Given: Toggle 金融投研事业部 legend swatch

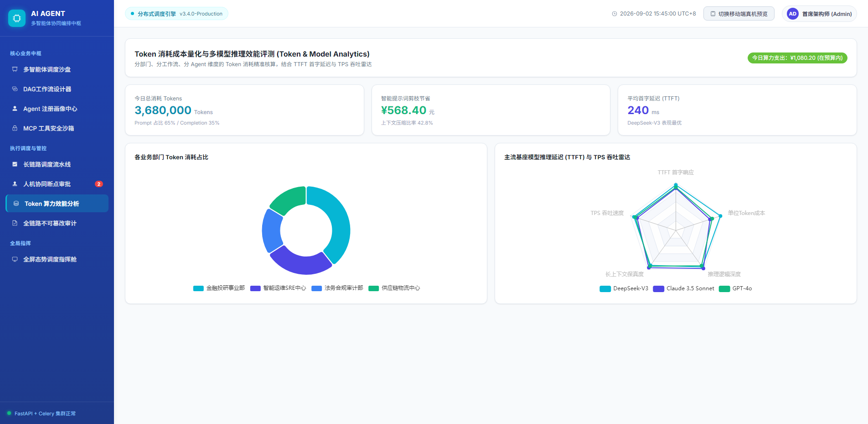Looking at the screenshot, I should [x=198, y=288].
